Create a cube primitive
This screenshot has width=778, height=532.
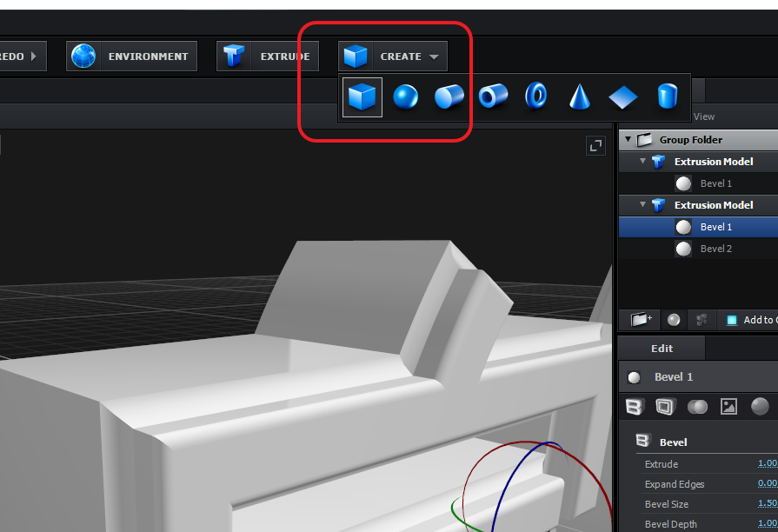coord(362,96)
